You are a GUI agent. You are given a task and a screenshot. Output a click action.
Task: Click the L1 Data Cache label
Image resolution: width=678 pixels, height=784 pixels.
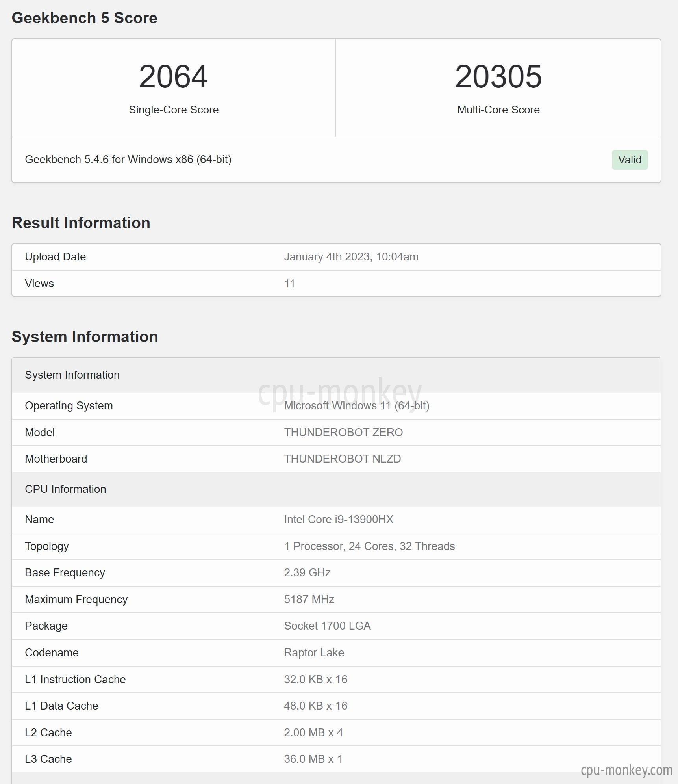click(x=61, y=706)
